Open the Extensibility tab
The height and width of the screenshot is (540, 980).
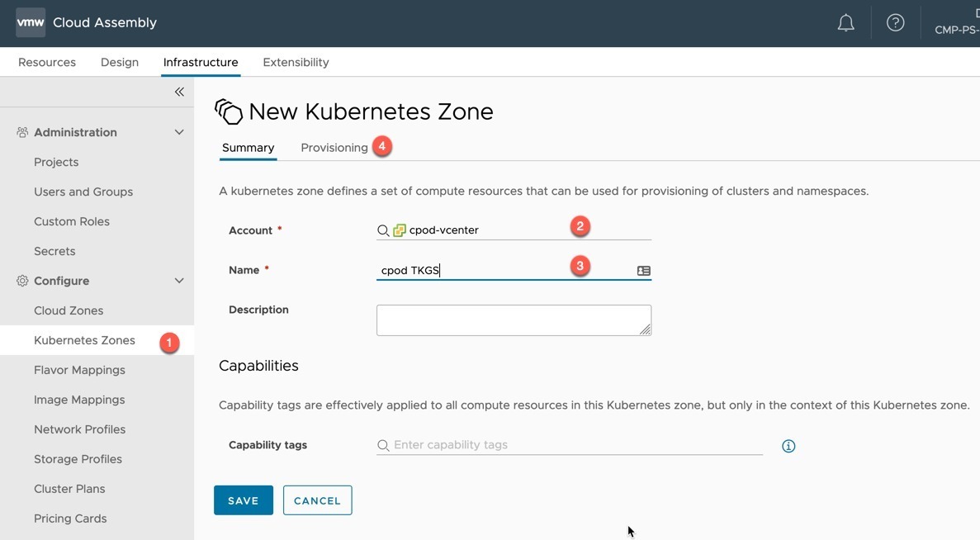[296, 63]
